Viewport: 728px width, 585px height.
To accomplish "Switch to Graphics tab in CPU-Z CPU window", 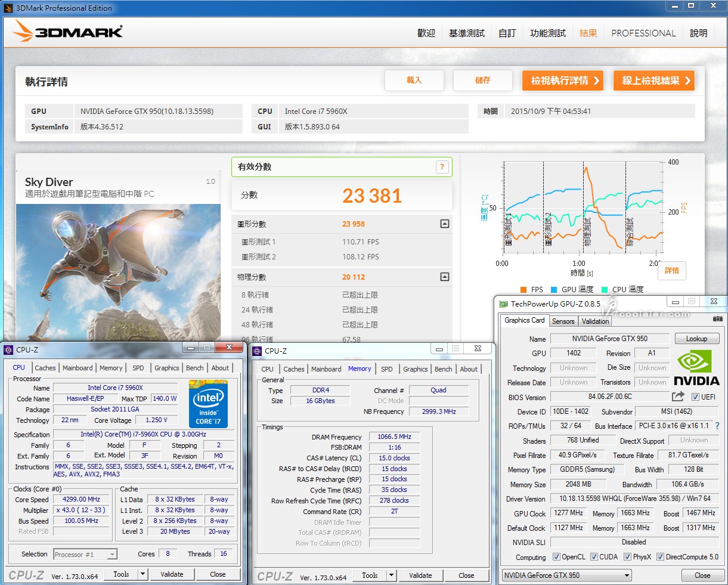I will click(167, 368).
